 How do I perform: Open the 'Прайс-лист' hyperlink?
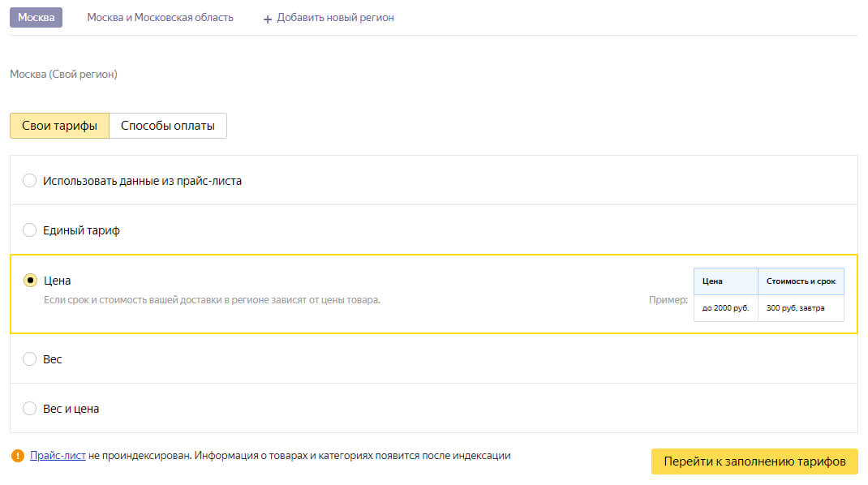point(58,456)
